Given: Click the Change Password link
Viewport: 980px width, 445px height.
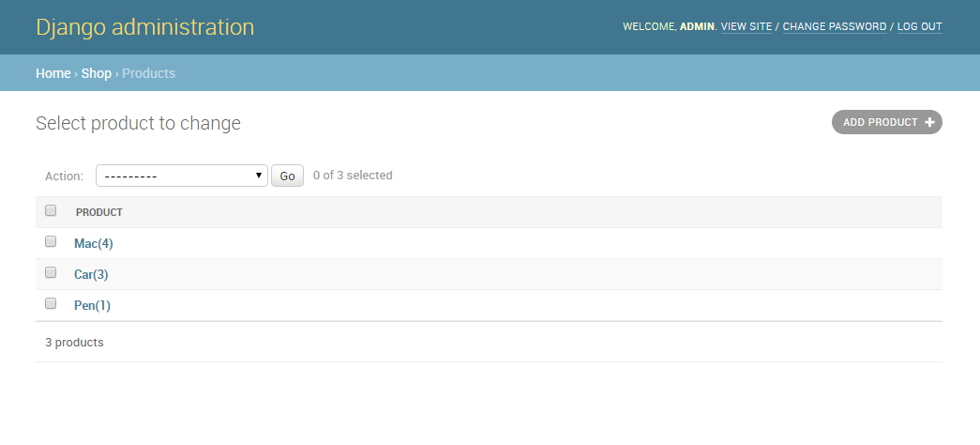Looking at the screenshot, I should pos(834,26).
